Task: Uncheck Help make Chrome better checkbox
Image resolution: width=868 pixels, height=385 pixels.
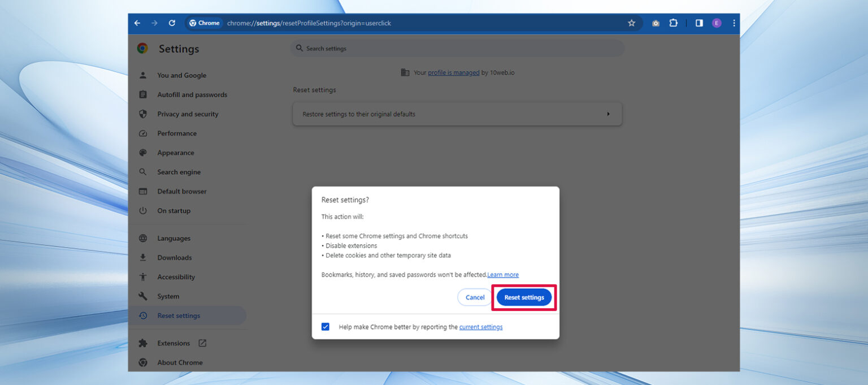Action: [x=325, y=327]
